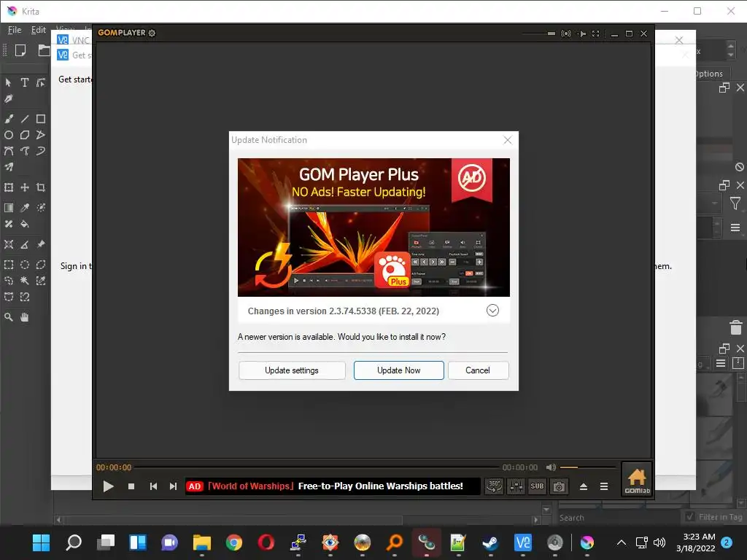This screenshot has width=747, height=560.
Task: Click the GOM Player Plus ad banner
Action: tap(373, 227)
